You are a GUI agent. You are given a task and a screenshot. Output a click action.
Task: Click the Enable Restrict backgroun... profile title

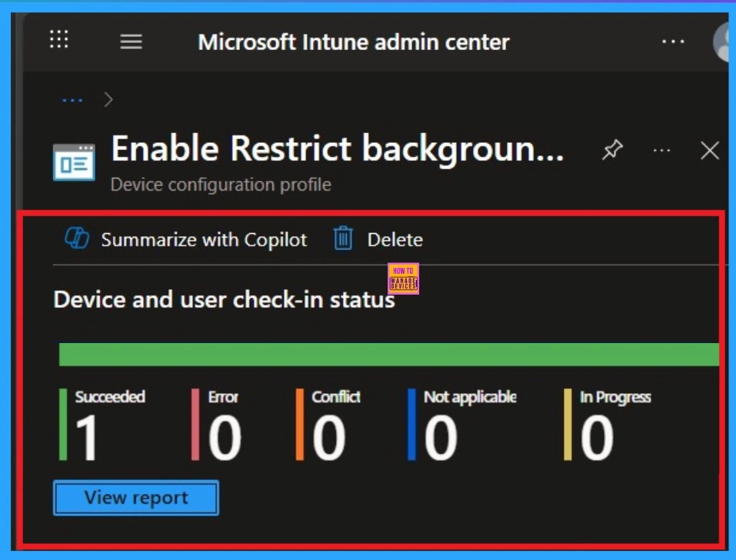coord(338,148)
